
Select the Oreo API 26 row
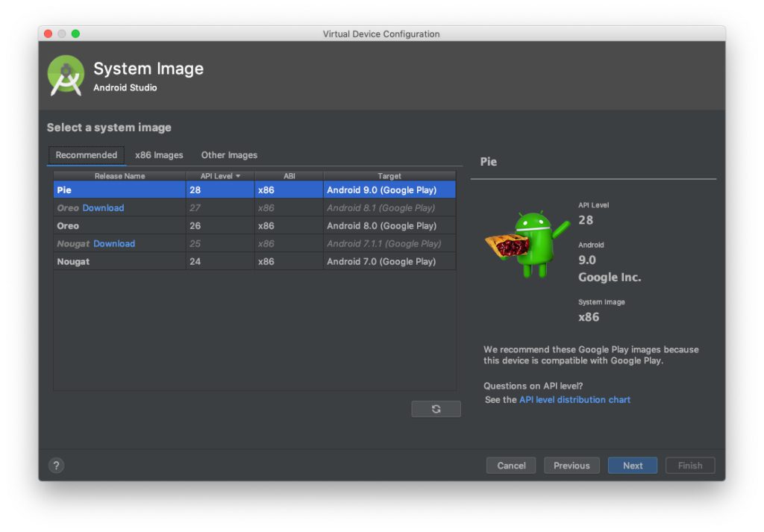pyautogui.click(x=254, y=225)
